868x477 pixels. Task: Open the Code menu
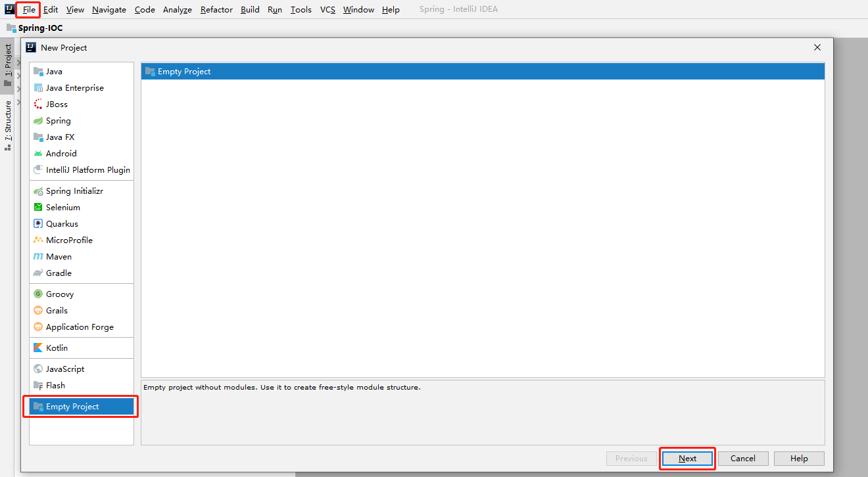[x=145, y=10]
